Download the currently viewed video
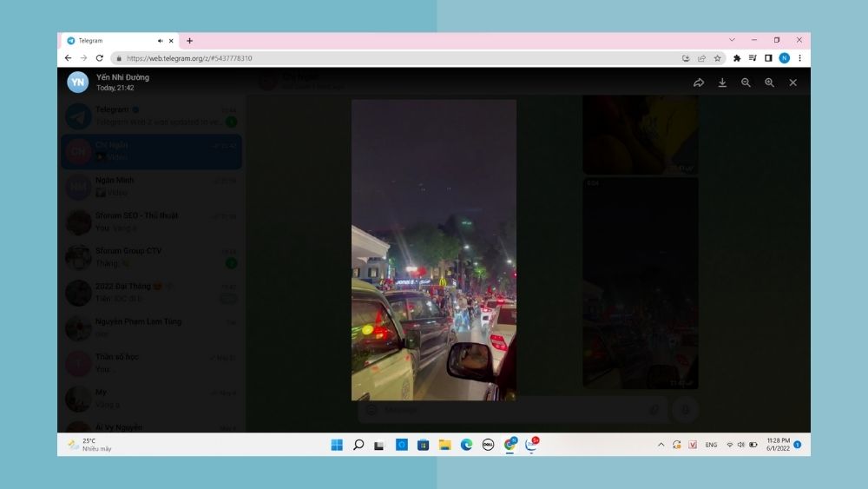Viewport: 868px width, 489px height. (722, 83)
